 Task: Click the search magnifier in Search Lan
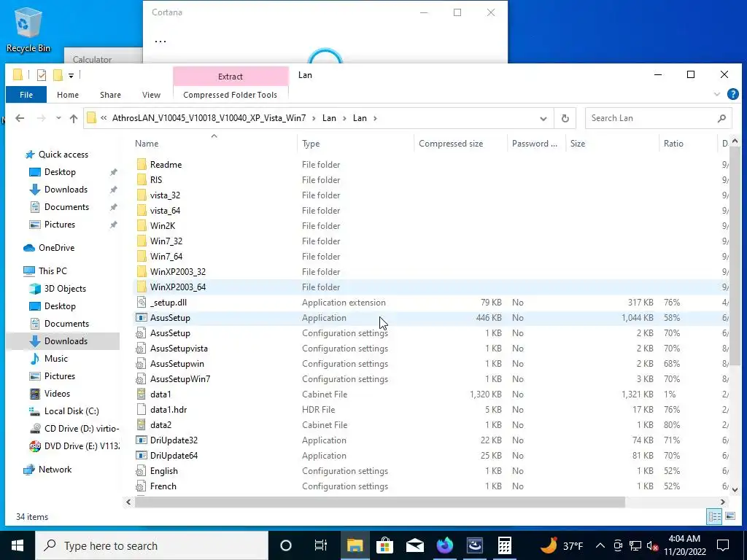[721, 118]
